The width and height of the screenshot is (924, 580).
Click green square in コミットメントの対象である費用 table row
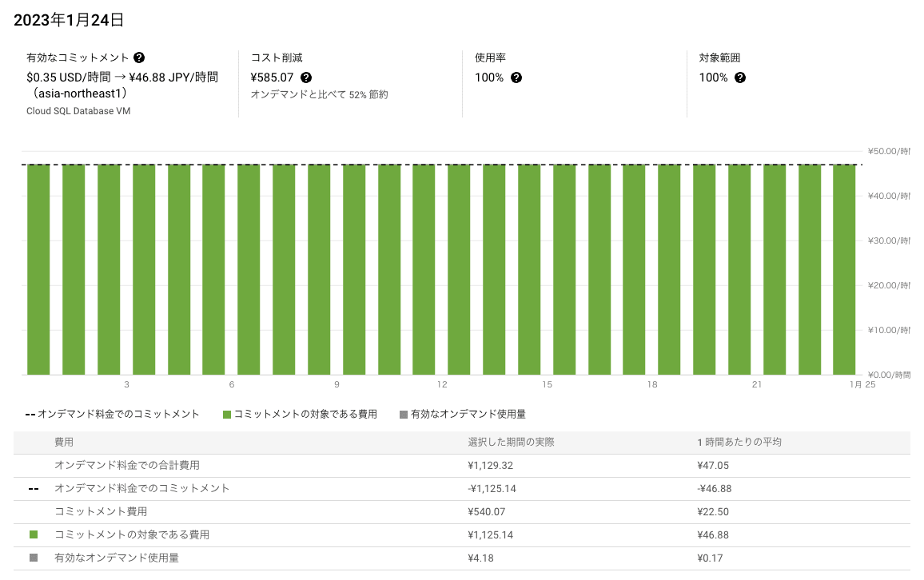[34, 534]
